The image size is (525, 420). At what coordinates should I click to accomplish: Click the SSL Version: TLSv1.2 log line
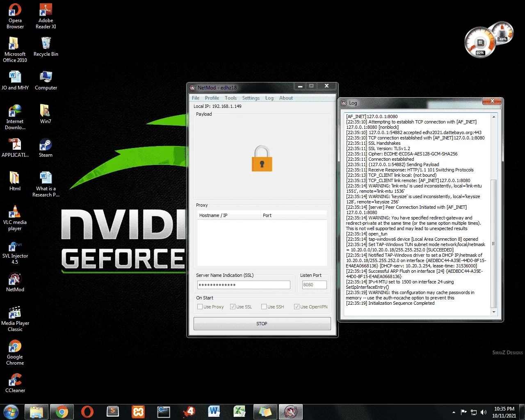[x=378, y=148]
